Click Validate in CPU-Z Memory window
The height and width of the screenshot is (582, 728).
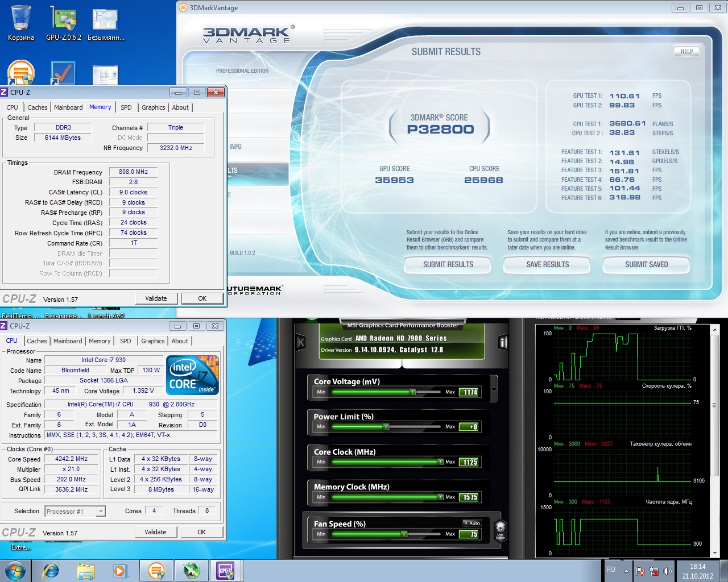156,298
